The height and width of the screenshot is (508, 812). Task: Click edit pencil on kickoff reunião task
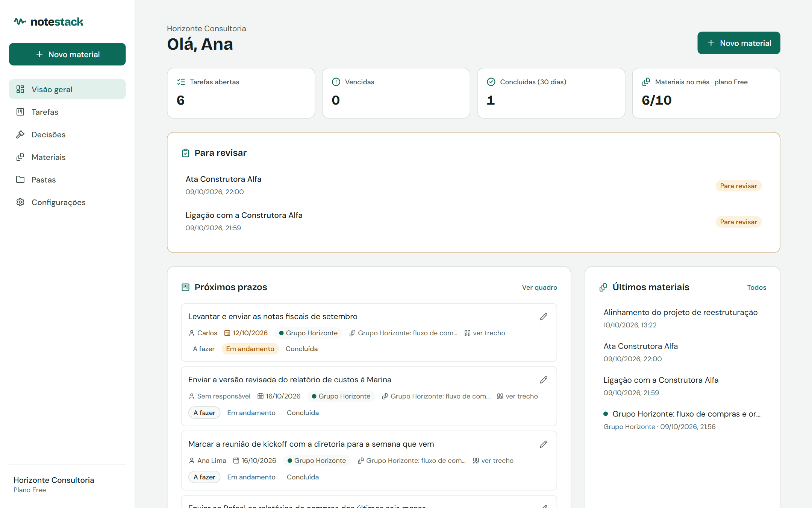coord(544,444)
